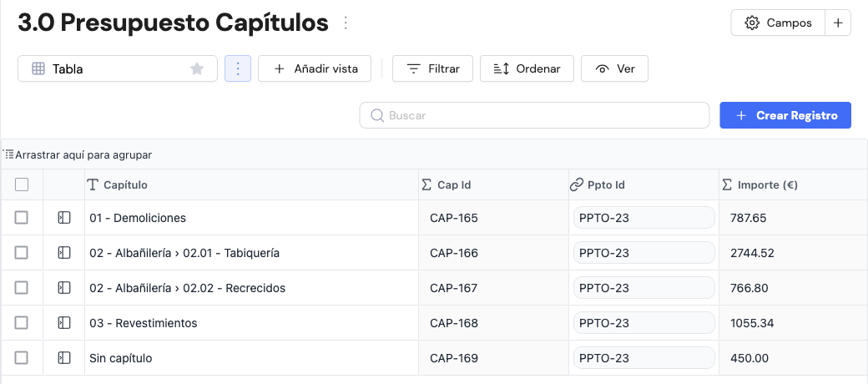Image resolution: width=868 pixels, height=384 pixels.
Task: Click the cell 02 - Albañilería › 02.02 - Recrecidos
Action: tap(252, 288)
